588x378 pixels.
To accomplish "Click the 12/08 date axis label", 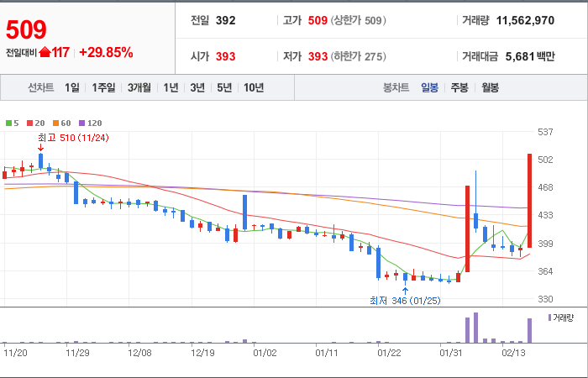I will point(139,354).
